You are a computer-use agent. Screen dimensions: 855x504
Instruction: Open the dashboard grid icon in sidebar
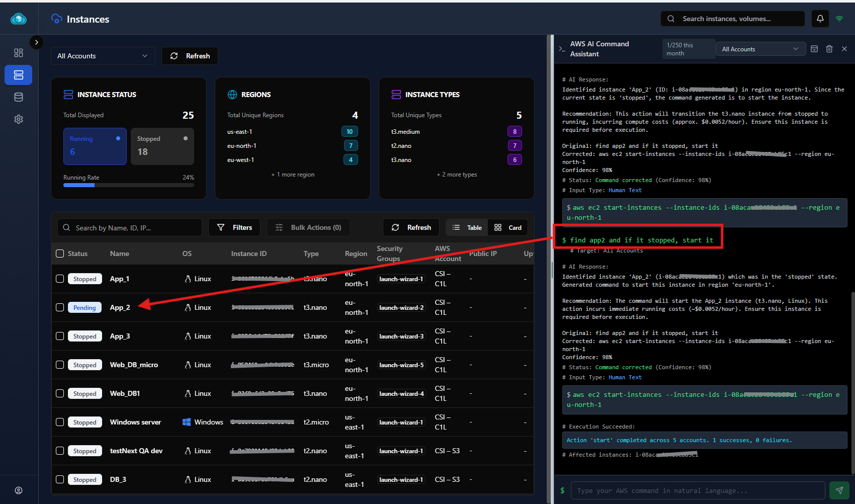point(19,52)
